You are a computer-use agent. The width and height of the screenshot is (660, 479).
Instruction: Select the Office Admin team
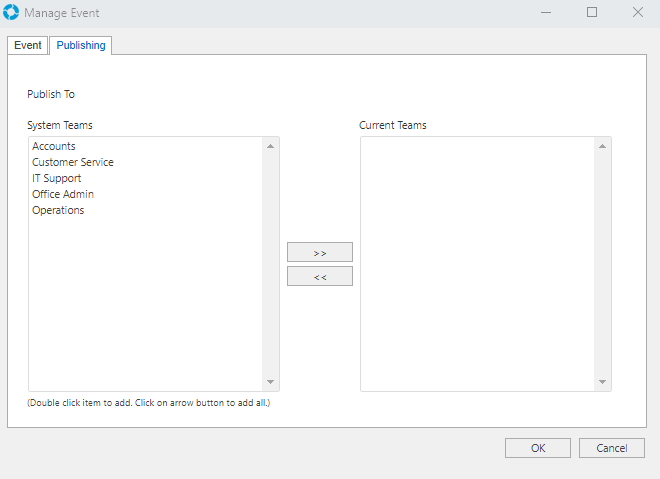tap(63, 194)
